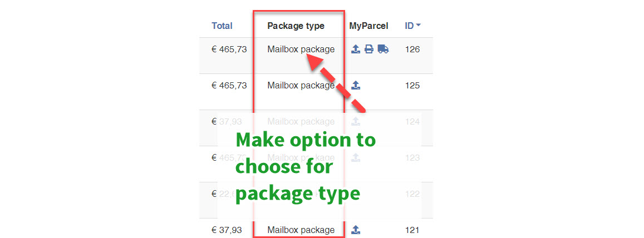
Task: Click the € 37,93 total for order 121
Action: [x=227, y=230]
